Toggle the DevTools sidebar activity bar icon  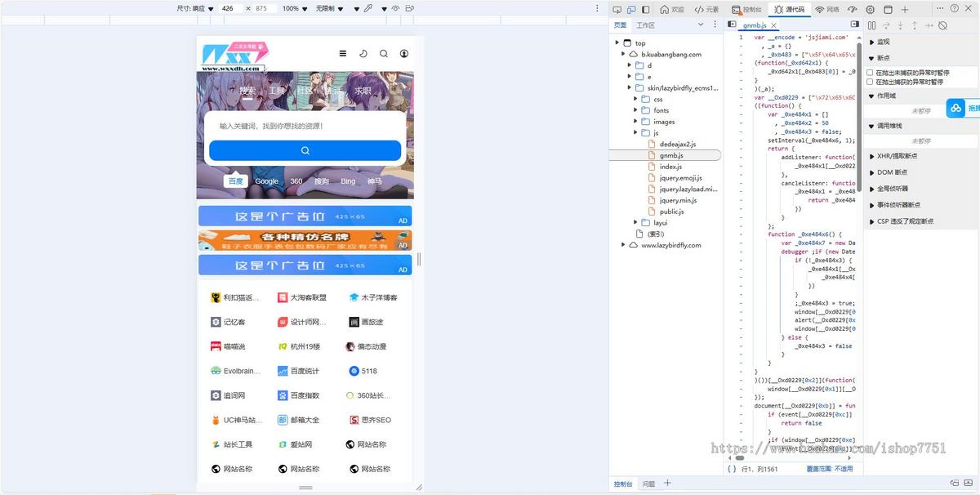(646, 9)
